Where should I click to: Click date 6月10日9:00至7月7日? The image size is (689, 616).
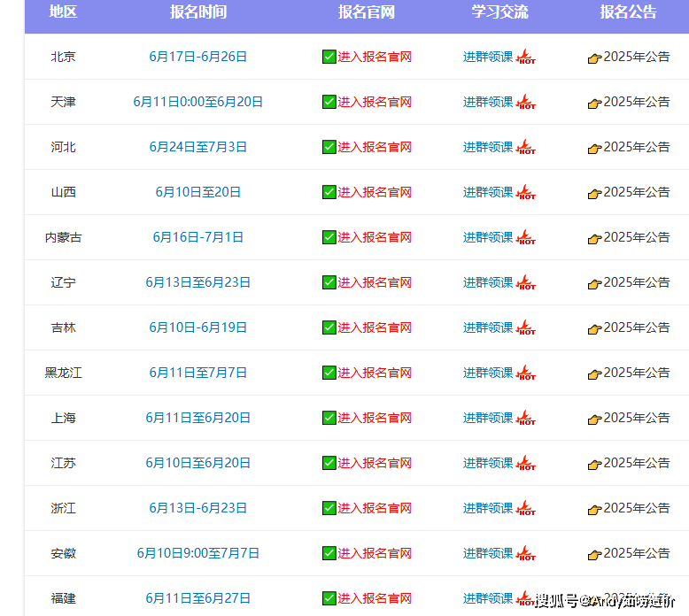(197, 553)
